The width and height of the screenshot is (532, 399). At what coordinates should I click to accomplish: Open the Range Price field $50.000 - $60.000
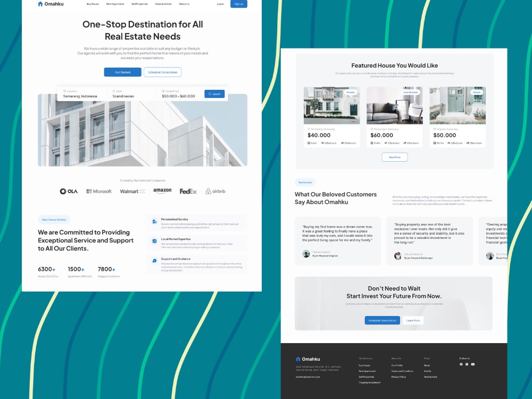pyautogui.click(x=178, y=94)
